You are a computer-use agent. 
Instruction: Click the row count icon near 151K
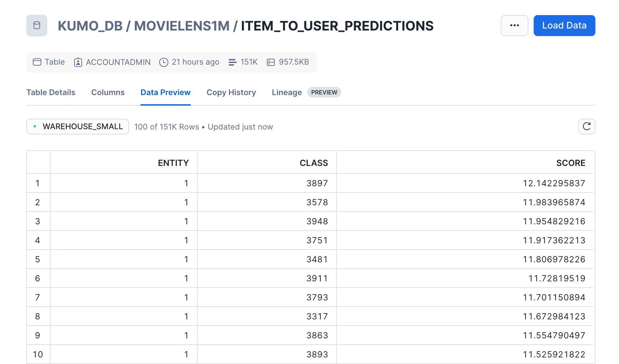[x=232, y=62]
